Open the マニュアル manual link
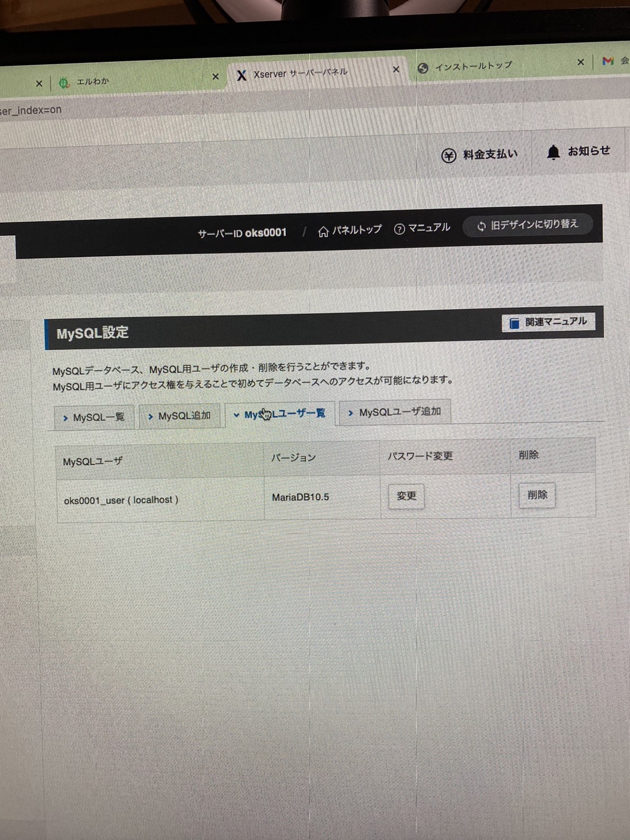The image size is (630, 840). (x=422, y=228)
